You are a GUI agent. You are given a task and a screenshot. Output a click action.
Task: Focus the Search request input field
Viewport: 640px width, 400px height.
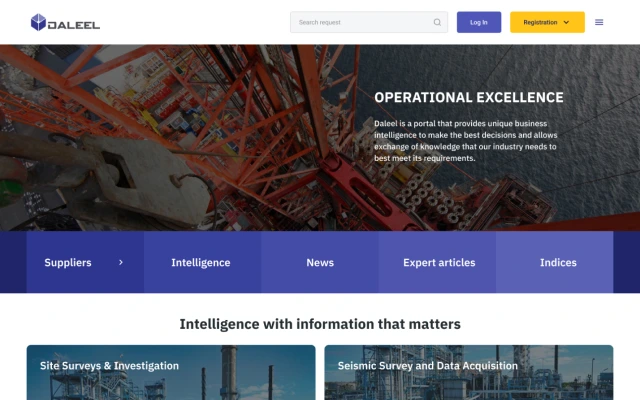click(x=369, y=22)
